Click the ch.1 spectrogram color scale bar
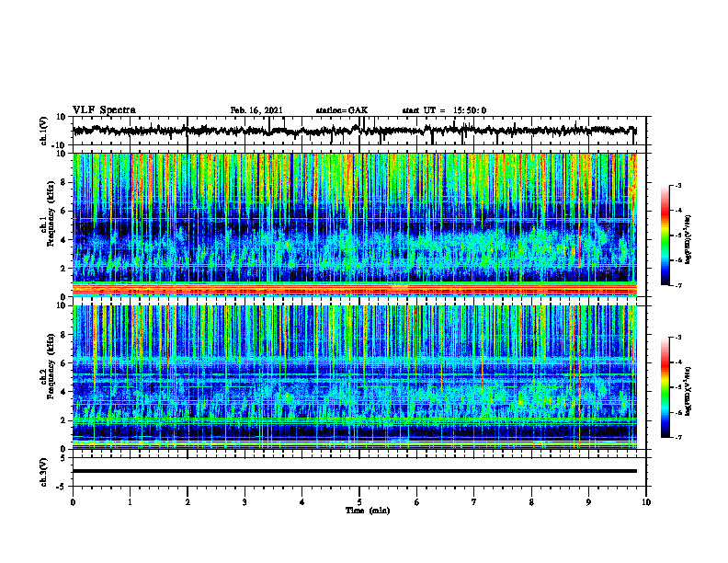 (665, 236)
